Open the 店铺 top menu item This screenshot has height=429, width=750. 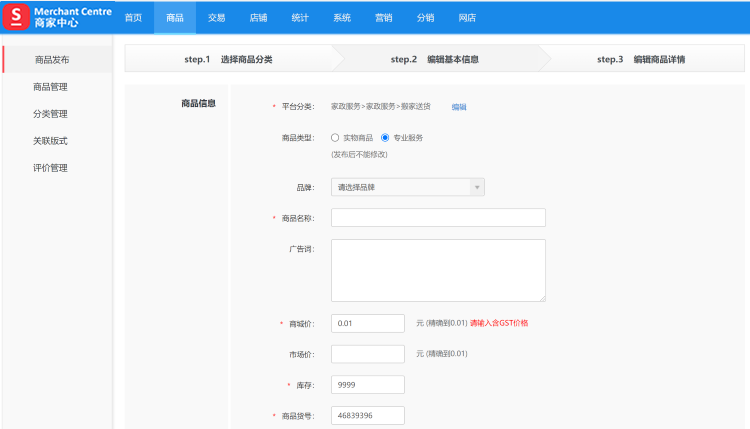(258, 18)
